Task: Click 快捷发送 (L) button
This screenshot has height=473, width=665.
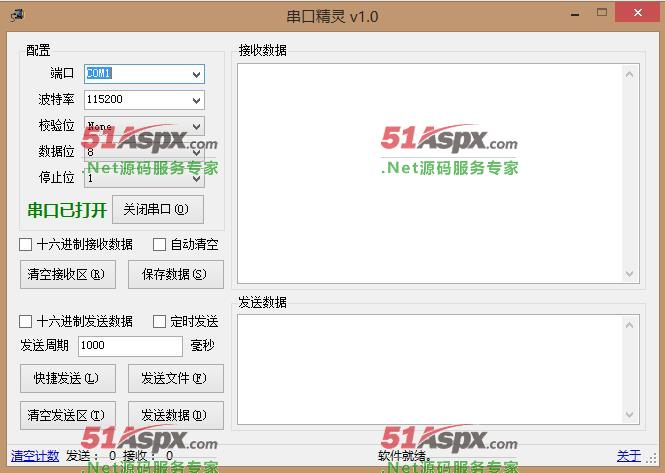Action: tap(68, 378)
